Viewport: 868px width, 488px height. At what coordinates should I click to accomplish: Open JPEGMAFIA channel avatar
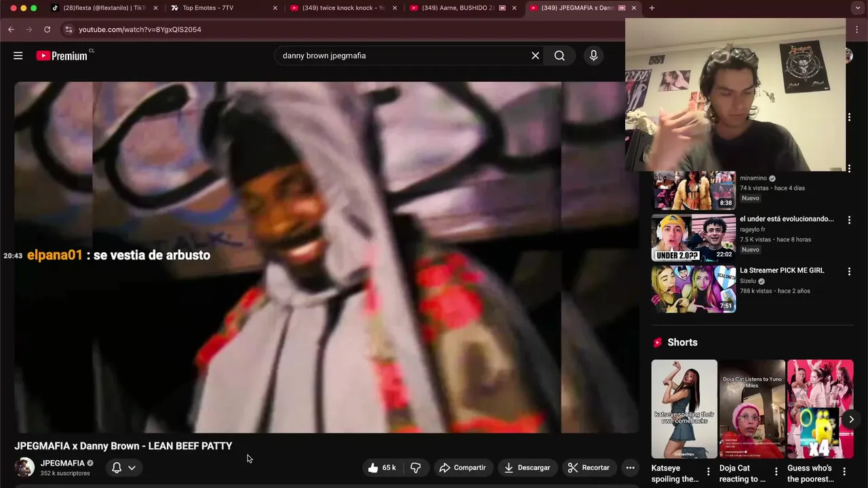24,468
